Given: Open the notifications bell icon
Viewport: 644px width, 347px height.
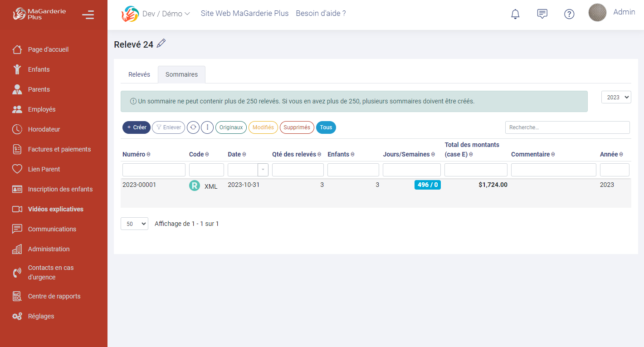Looking at the screenshot, I should tap(515, 14).
